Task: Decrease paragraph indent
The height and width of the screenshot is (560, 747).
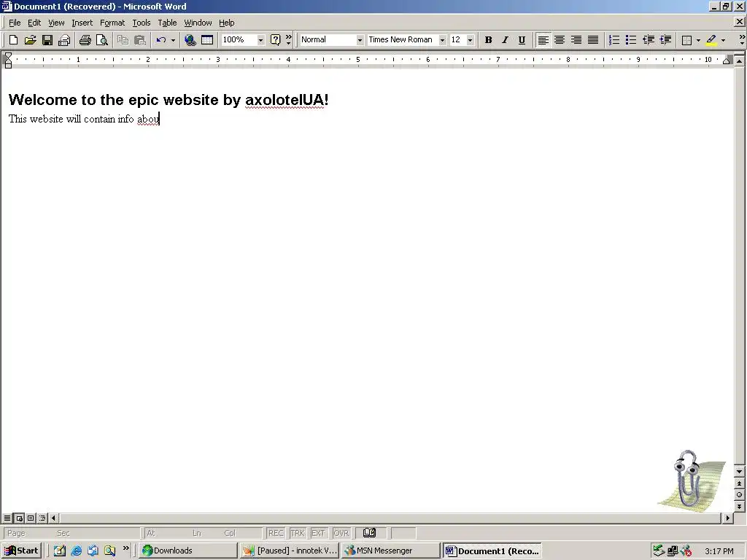Action: (648, 40)
